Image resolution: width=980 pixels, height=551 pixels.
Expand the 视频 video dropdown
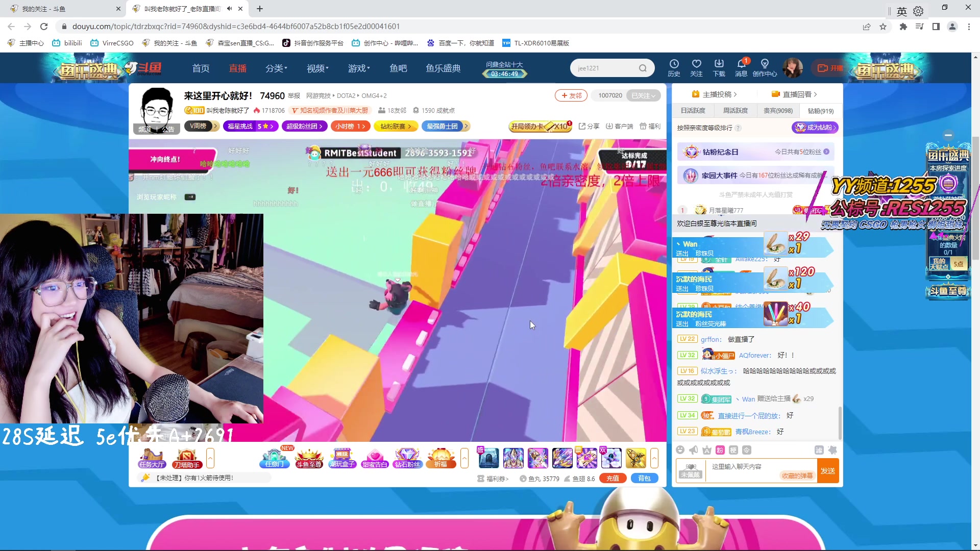tap(317, 68)
